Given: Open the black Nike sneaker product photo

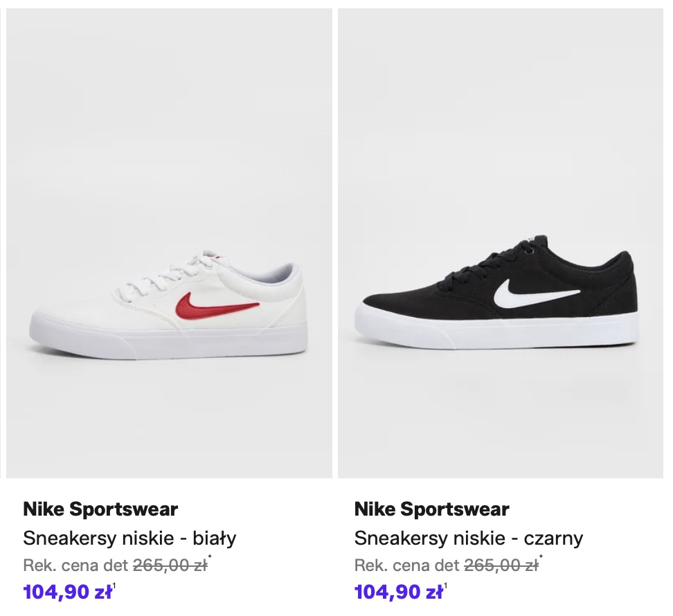Looking at the screenshot, I should 500,242.
